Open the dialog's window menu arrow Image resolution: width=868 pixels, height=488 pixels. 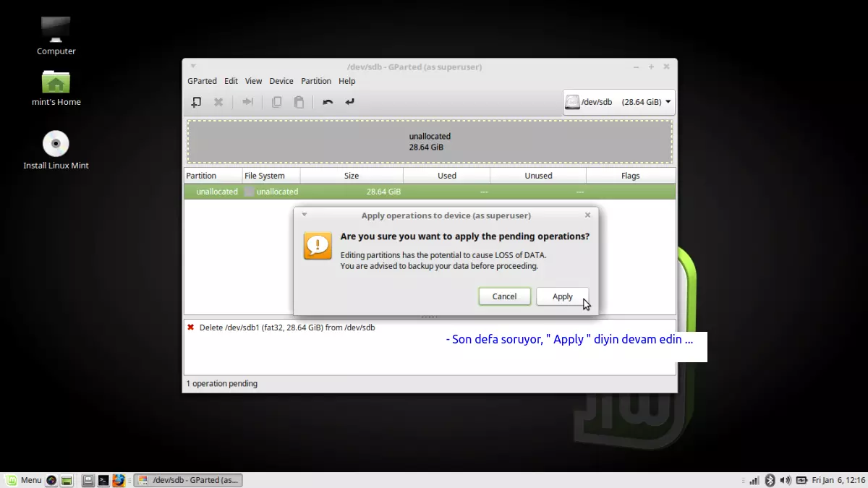pos(305,215)
